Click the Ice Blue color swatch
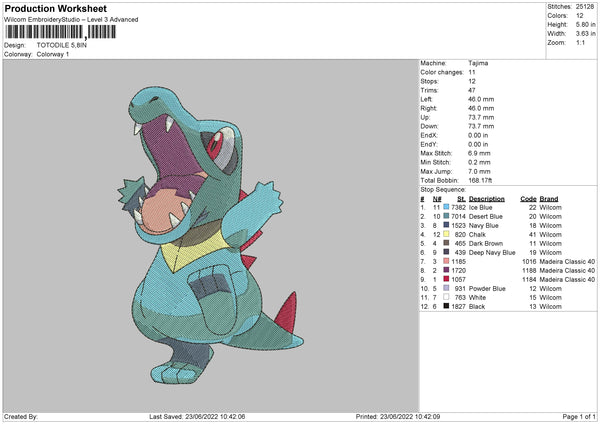Image resolution: width=600 pixels, height=424 pixels. (449, 207)
